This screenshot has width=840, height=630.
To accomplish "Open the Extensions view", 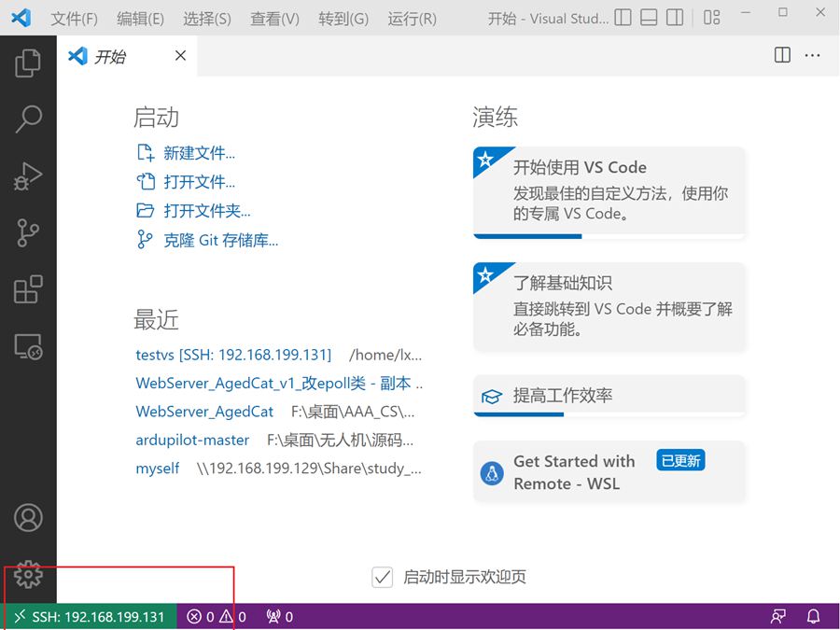I will (x=28, y=290).
